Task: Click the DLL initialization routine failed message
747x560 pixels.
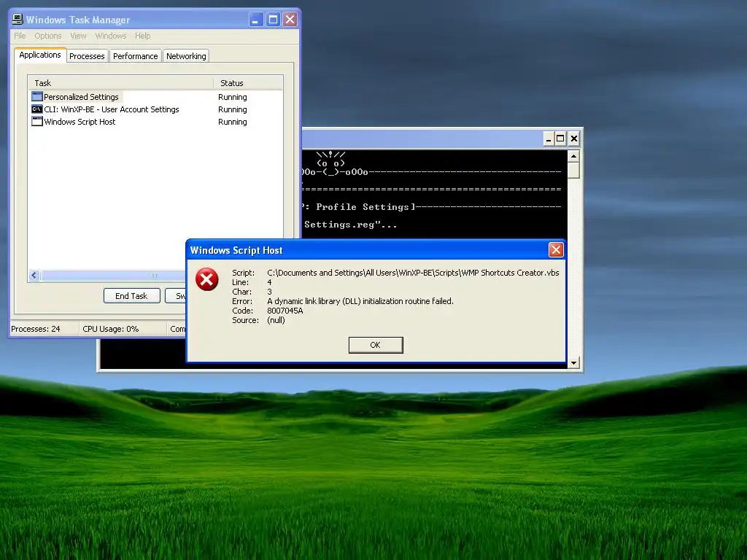Action: [x=360, y=301]
